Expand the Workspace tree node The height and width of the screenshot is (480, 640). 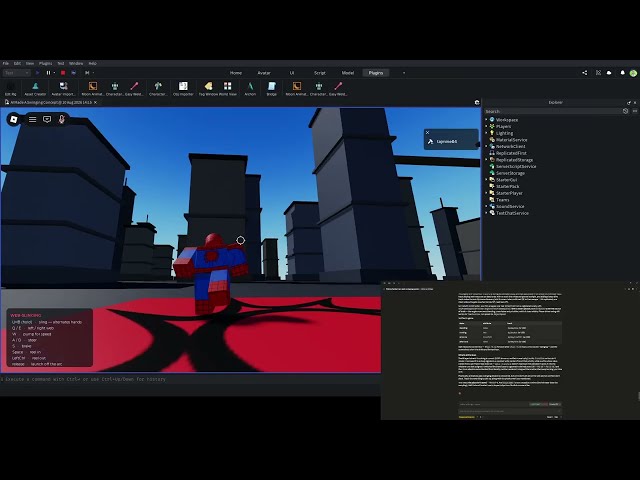[486, 120]
